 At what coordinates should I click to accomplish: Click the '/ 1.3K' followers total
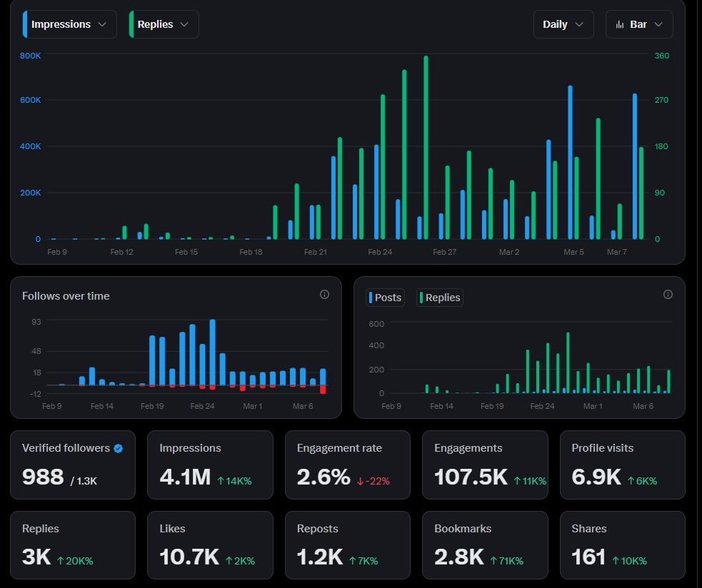[x=84, y=482]
